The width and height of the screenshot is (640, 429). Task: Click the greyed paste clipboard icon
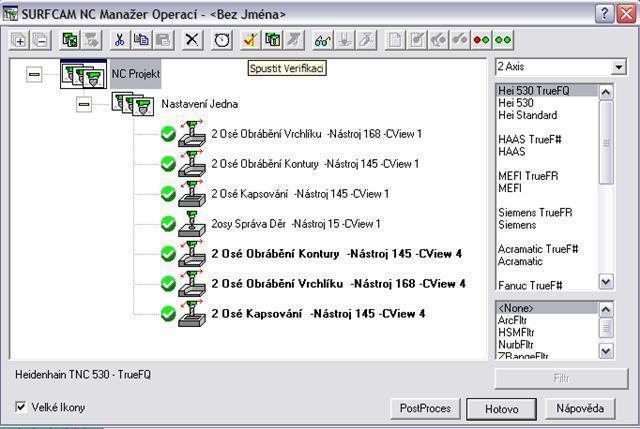163,40
